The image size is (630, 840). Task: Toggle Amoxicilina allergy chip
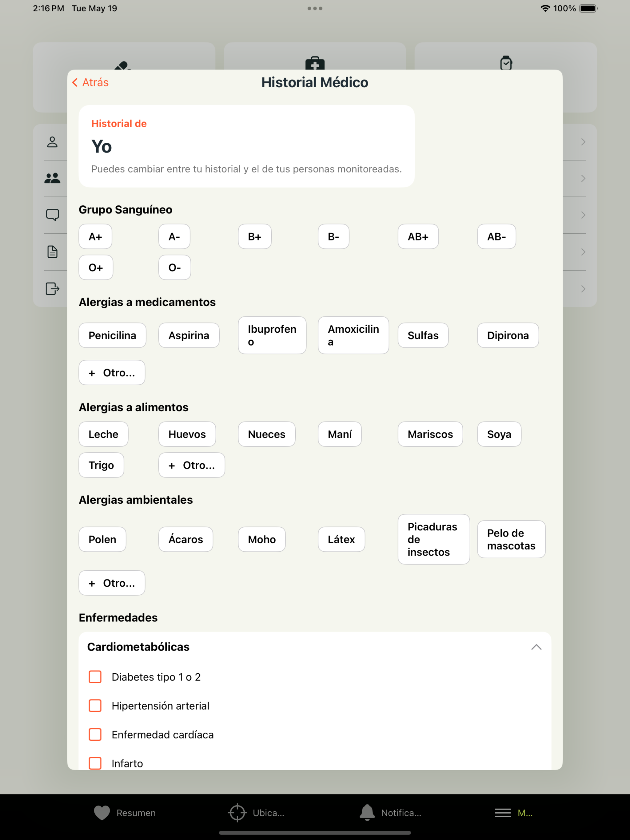(353, 335)
